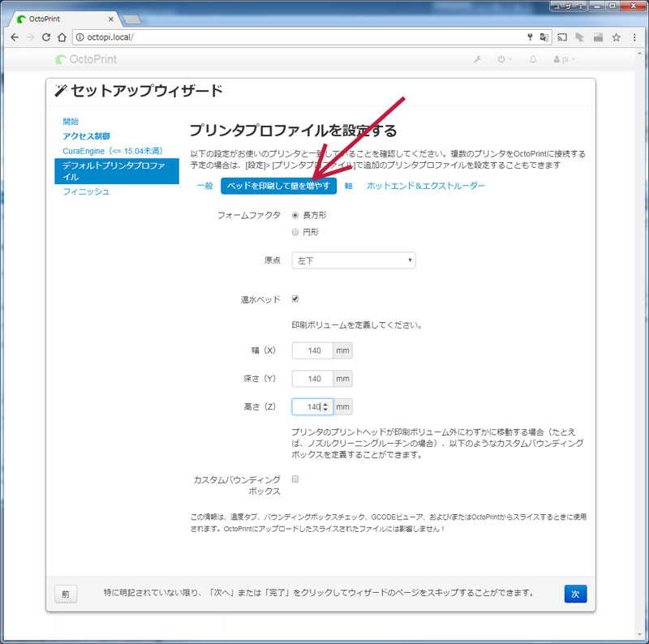Image resolution: width=649 pixels, height=644 pixels.
Task: Click the 幅 (X) width input field
Action: coord(312,350)
